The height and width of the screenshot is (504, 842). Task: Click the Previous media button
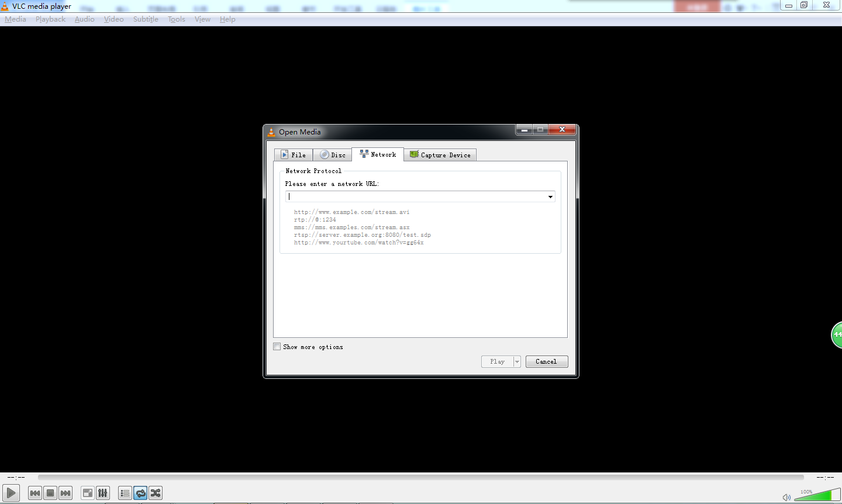35,493
